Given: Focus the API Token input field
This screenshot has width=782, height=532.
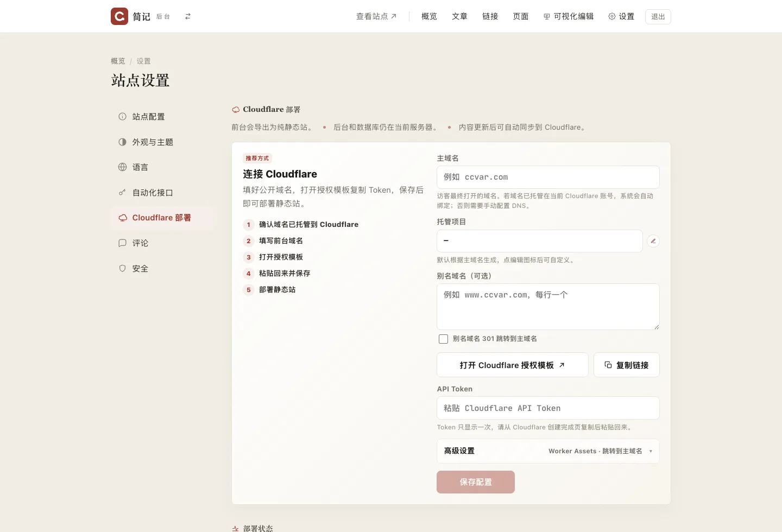Looking at the screenshot, I should 548,408.
